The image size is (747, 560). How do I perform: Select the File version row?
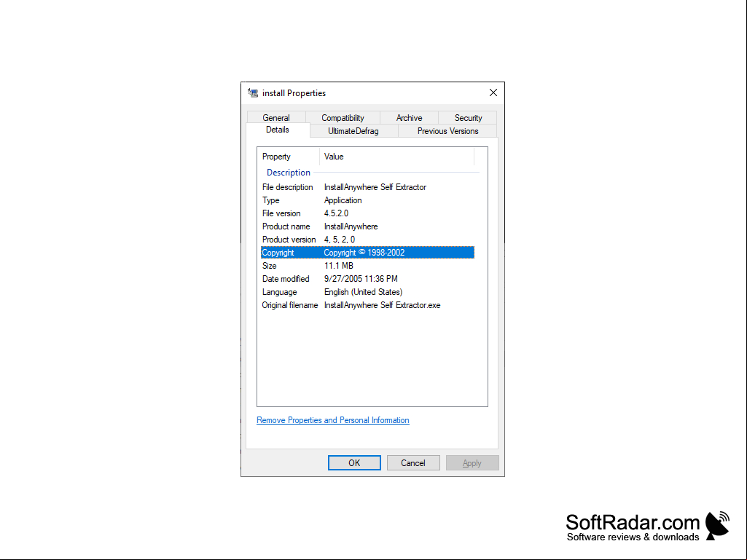point(367,213)
